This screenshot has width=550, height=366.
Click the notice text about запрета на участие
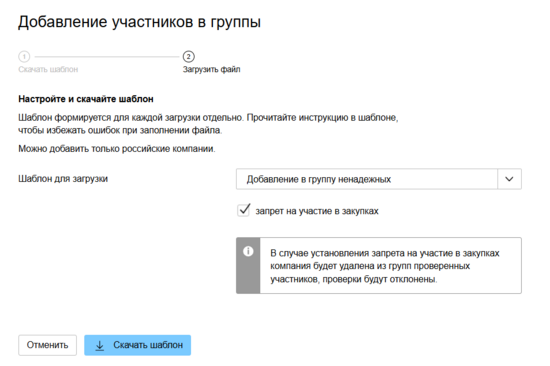coord(385,266)
